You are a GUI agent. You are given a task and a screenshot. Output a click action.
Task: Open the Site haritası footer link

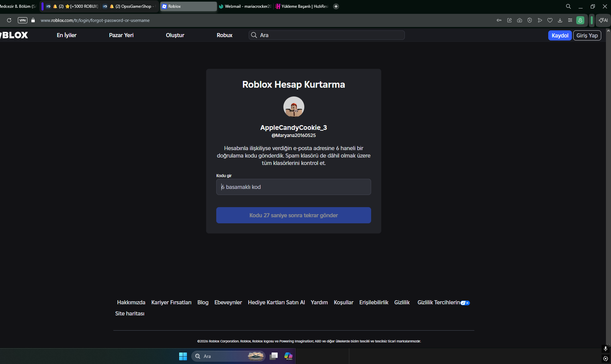tap(130, 313)
